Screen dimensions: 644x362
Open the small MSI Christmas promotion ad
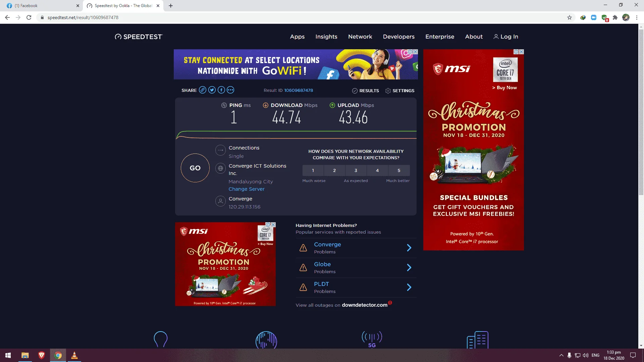[x=225, y=264]
